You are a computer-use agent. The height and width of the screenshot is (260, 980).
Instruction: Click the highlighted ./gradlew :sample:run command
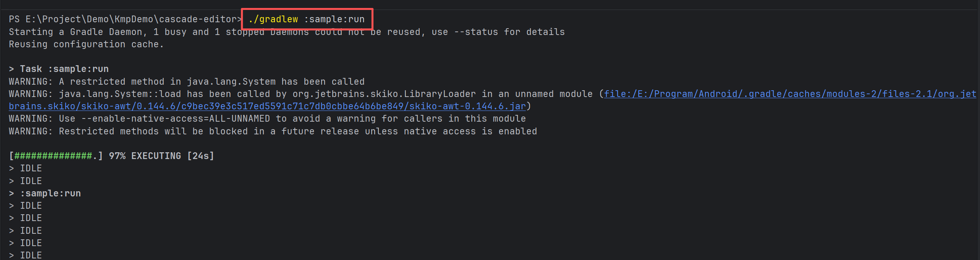[x=306, y=19]
